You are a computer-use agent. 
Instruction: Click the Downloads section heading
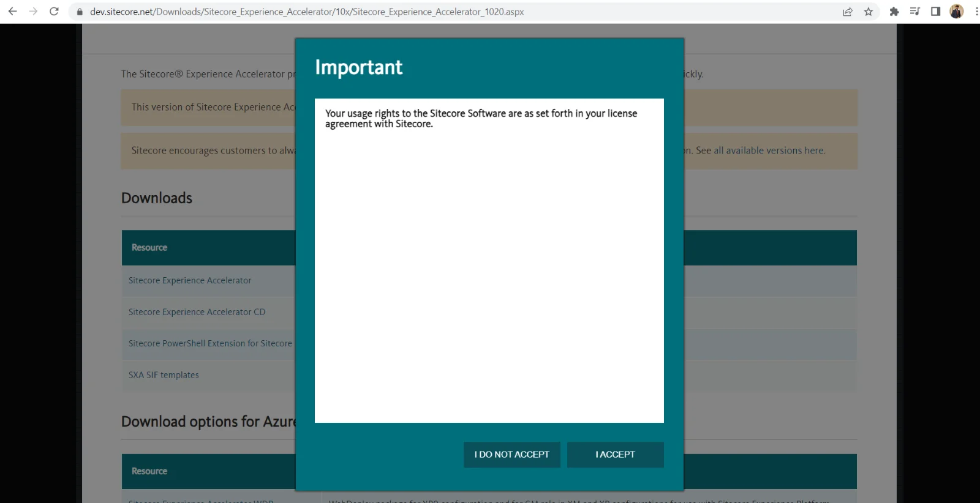pos(157,198)
